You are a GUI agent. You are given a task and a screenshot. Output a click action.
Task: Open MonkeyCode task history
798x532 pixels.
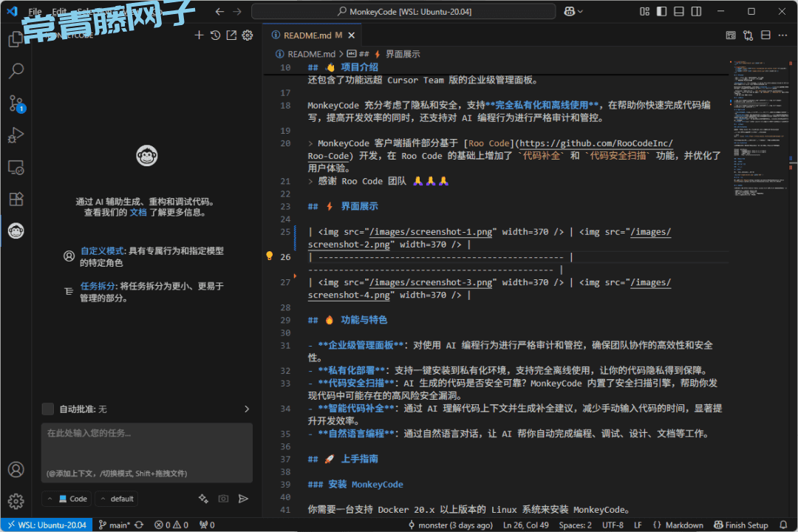coord(215,35)
